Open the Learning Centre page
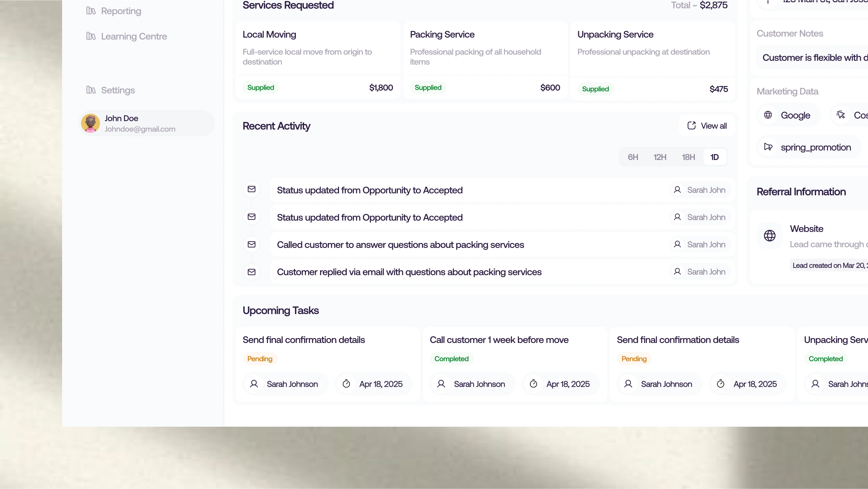This screenshot has height=489, width=868. pos(127,36)
